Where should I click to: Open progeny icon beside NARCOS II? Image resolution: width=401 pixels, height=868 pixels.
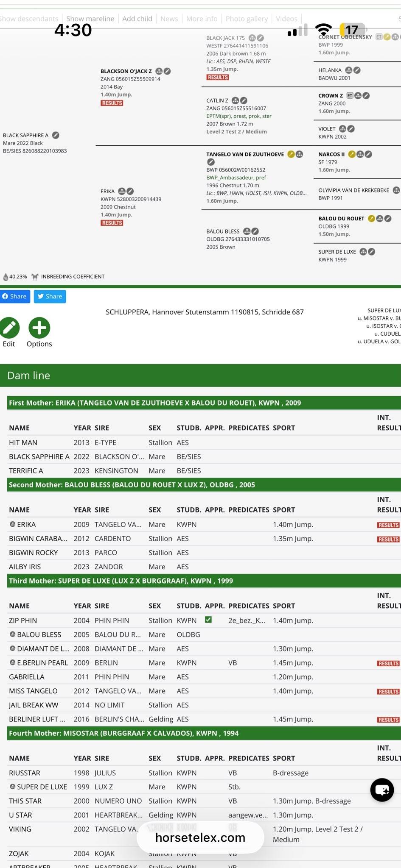[x=360, y=154]
